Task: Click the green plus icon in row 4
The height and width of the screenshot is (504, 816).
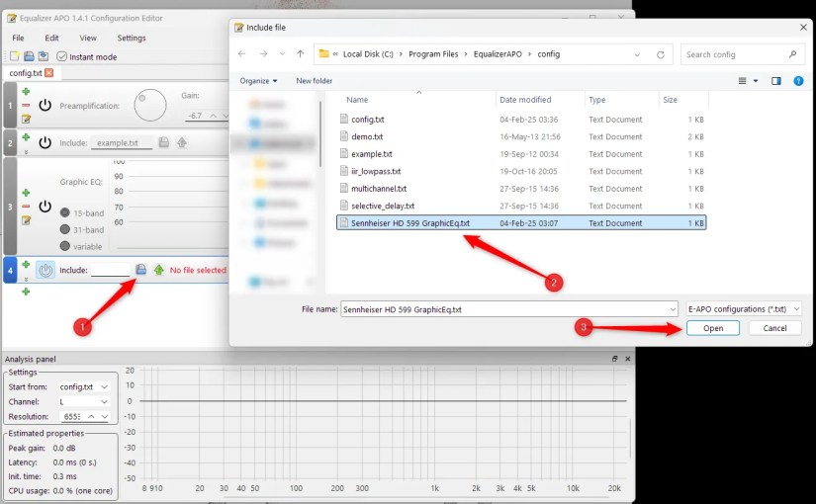Action: pos(26,265)
